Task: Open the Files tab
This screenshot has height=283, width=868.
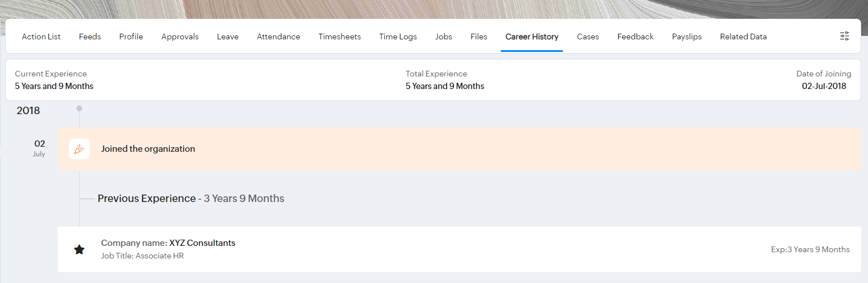Action: point(479,37)
